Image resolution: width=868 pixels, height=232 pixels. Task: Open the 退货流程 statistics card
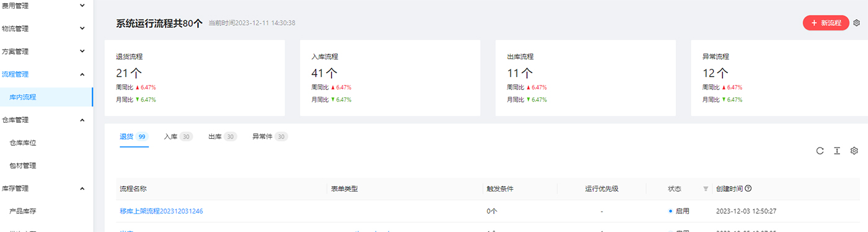tap(195, 78)
